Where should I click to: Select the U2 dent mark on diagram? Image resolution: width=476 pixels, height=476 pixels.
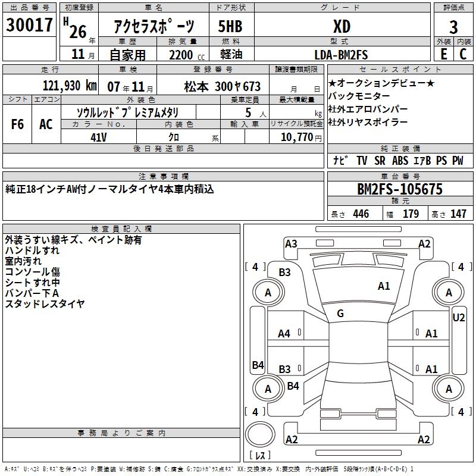458,318
